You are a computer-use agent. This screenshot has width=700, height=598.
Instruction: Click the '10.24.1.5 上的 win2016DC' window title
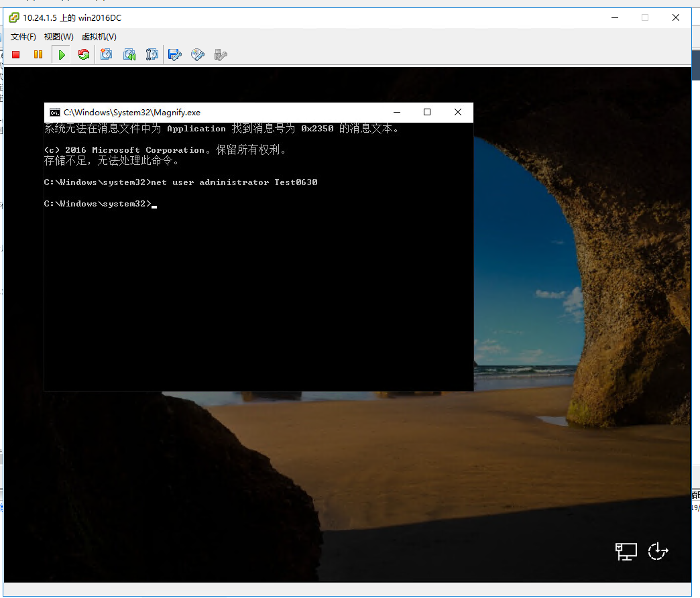[72, 18]
